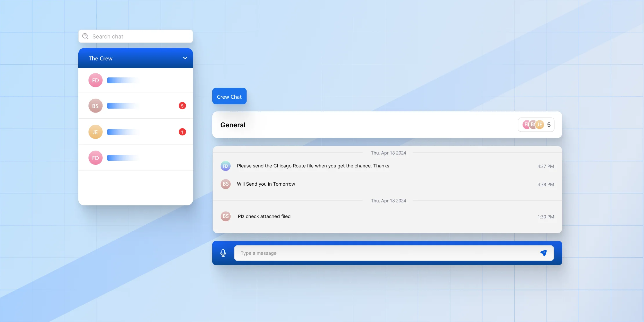The image size is (644, 322).
Task: Click the BS avatar in General chat message
Action: point(225,184)
